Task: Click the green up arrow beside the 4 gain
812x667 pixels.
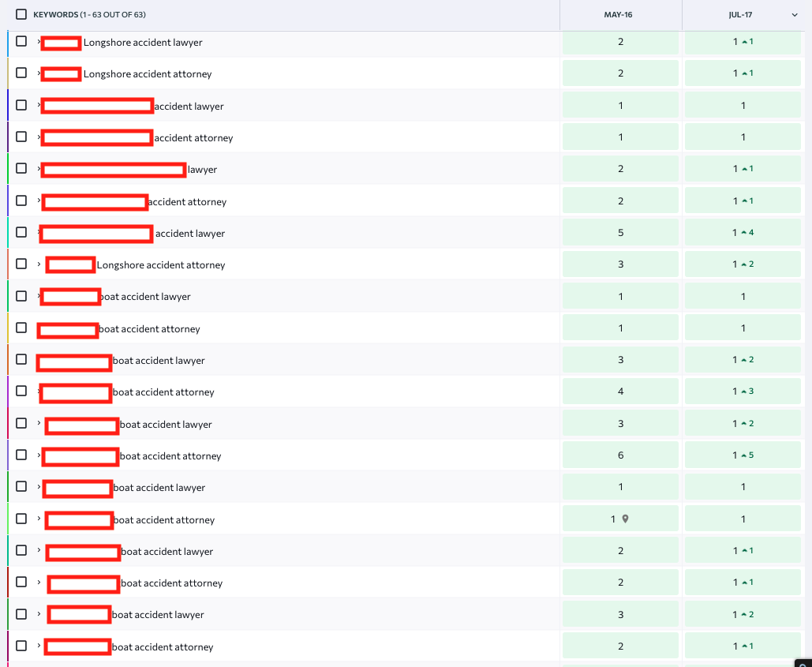Action: tap(743, 233)
